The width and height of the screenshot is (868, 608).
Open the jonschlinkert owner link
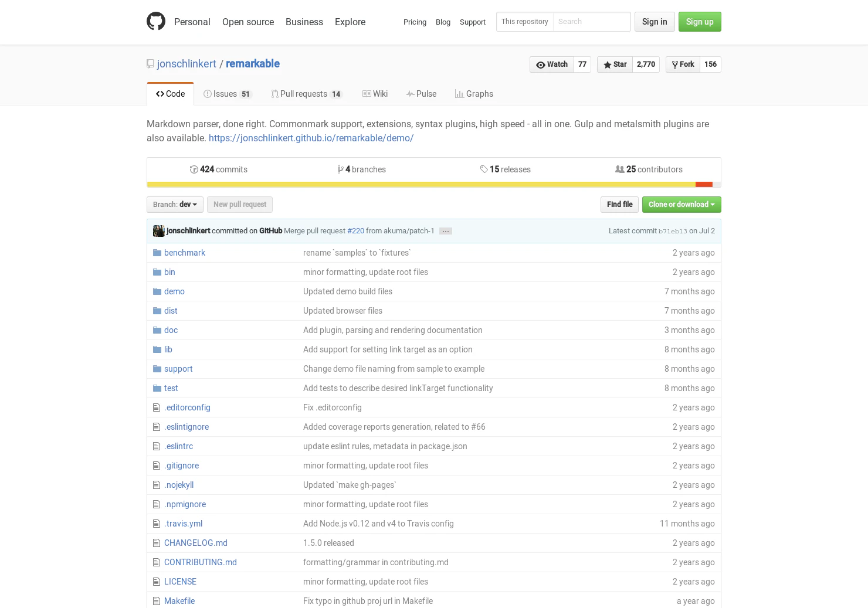pyautogui.click(x=187, y=64)
